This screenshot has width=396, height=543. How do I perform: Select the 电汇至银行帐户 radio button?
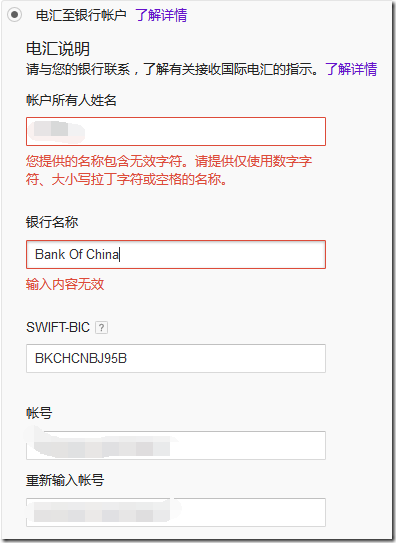15,15
